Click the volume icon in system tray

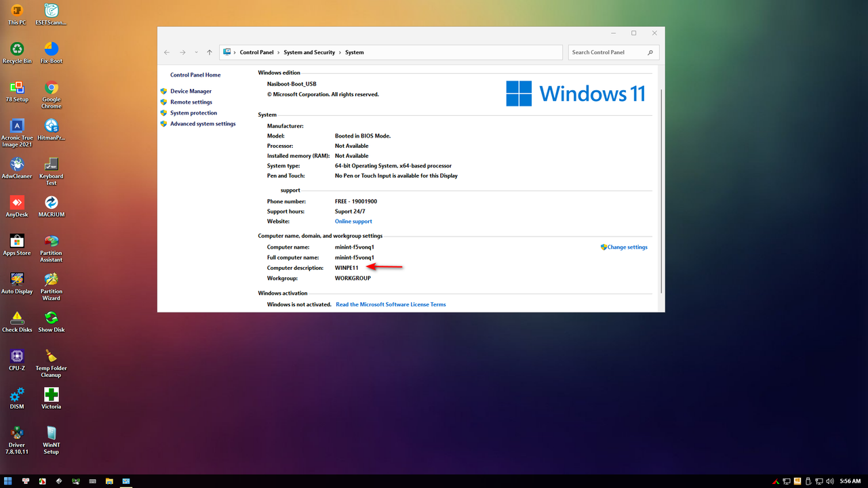(830, 481)
